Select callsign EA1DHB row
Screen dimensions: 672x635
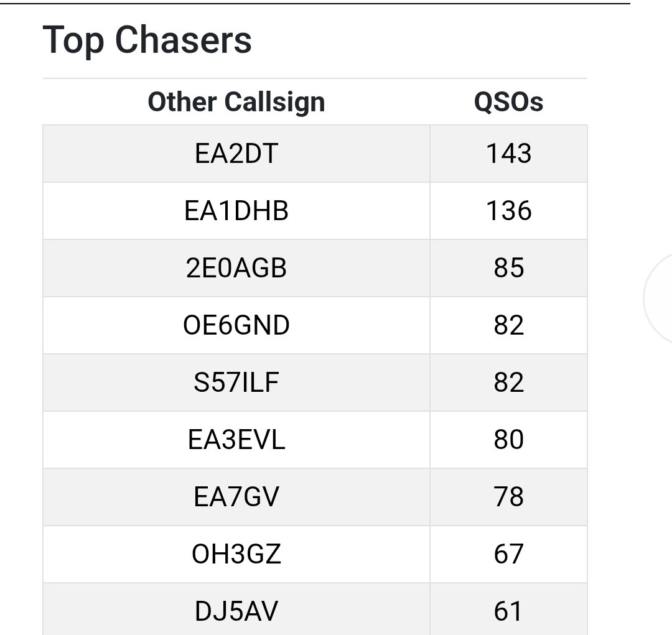click(x=236, y=211)
